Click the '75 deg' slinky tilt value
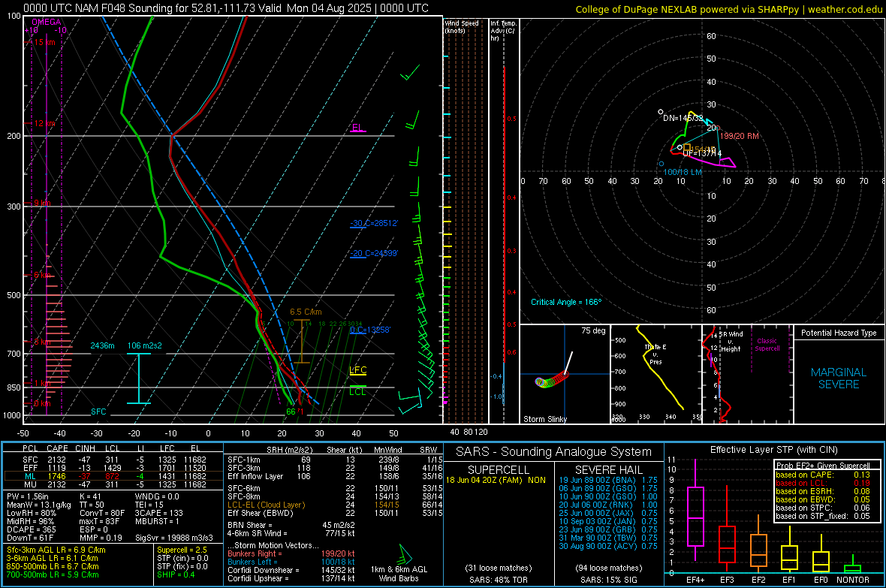Viewport: 886px width, 588px height. 593,330
